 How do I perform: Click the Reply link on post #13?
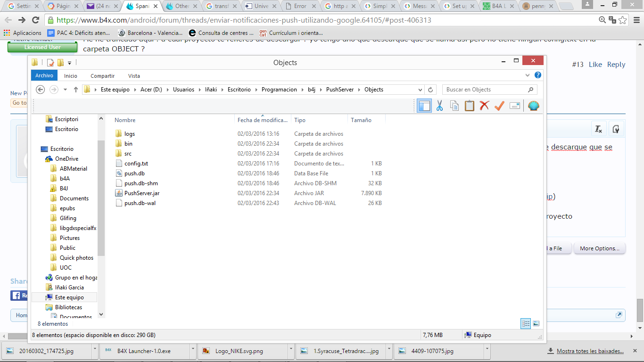coord(616,65)
